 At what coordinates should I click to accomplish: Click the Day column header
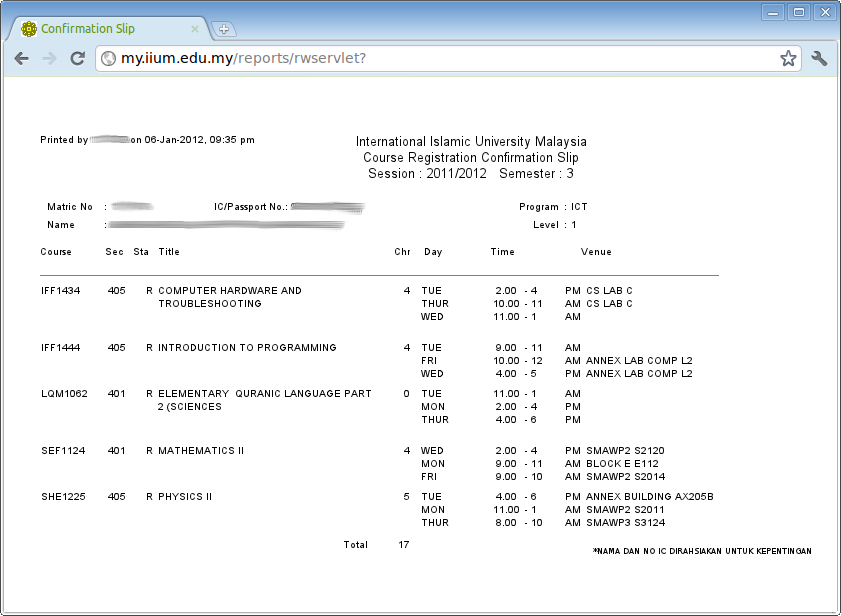[433, 252]
